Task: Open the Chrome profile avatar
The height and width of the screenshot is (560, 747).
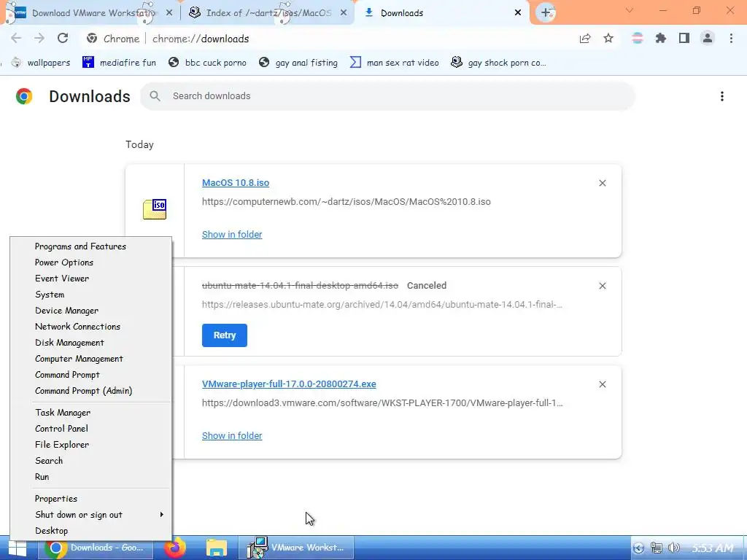Action: (x=708, y=39)
